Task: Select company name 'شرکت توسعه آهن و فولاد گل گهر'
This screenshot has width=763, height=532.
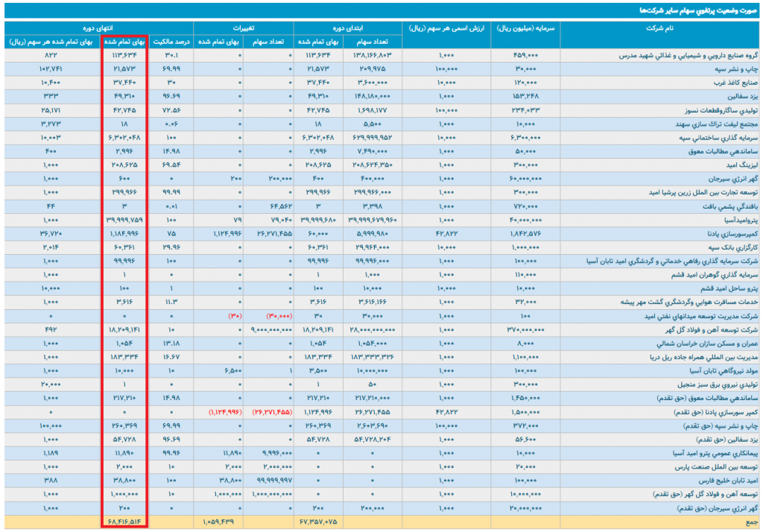Action: click(x=710, y=329)
